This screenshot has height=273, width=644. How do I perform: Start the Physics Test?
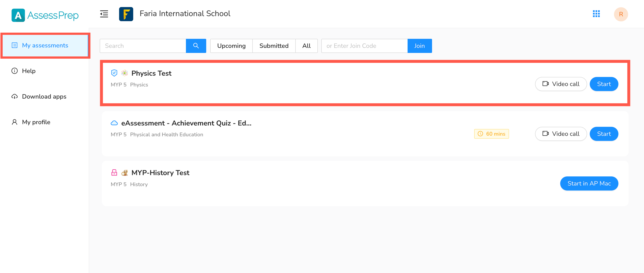pyautogui.click(x=604, y=84)
